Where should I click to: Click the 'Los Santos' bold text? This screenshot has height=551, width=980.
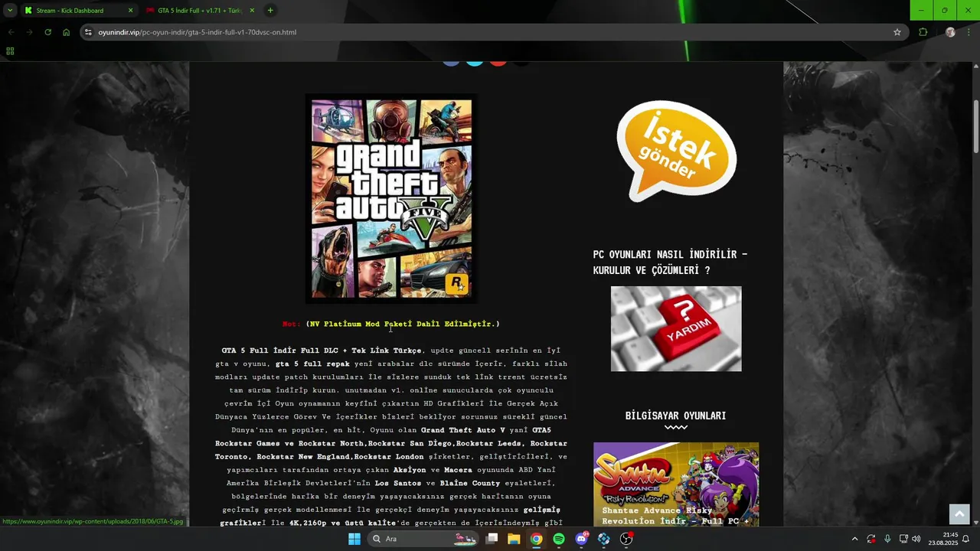[399, 483]
